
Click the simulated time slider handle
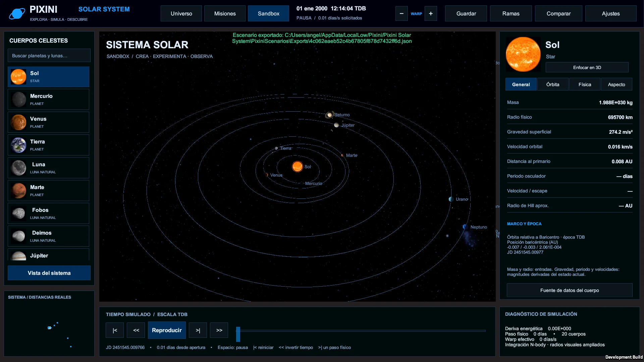[238, 334]
